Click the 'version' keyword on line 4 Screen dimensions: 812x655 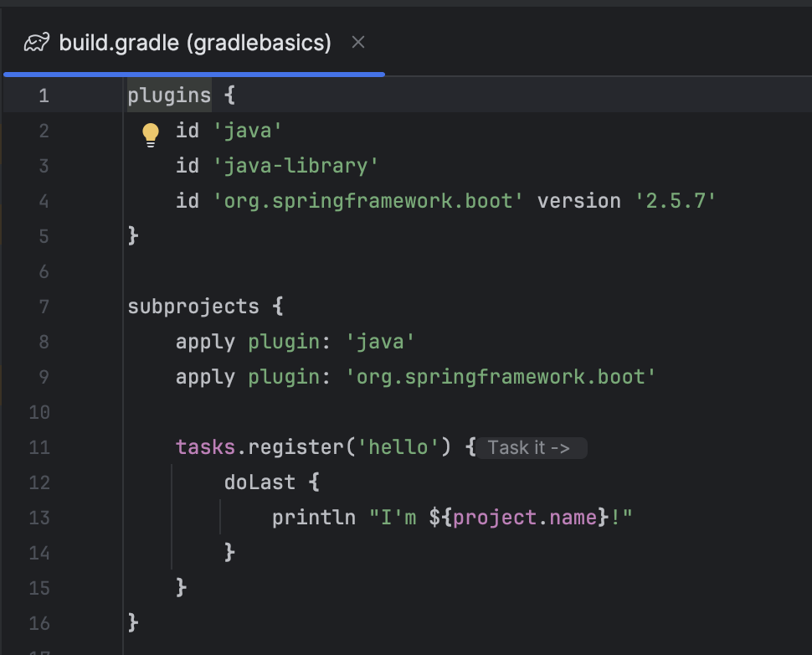tap(579, 201)
